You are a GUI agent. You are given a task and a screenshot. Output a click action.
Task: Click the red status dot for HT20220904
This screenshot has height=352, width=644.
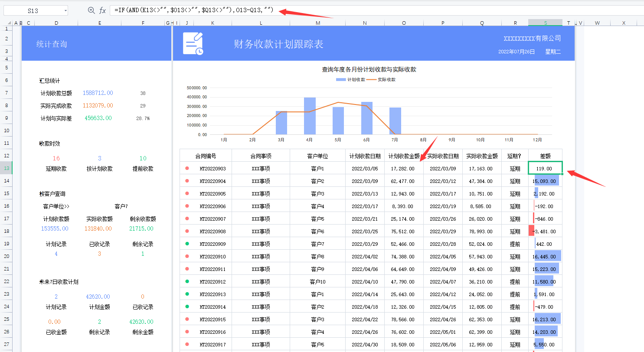(187, 181)
